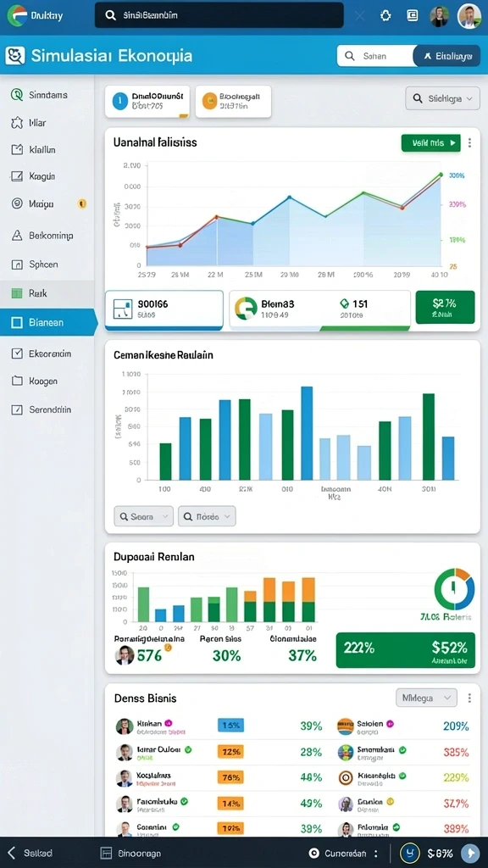Click the Simulasiai Ekonomia logo icon
Image resolution: width=488 pixels, height=868 pixels.
tap(15, 56)
